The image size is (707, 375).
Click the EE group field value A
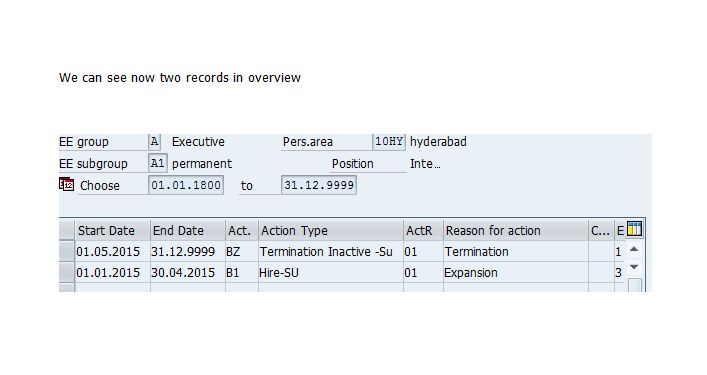click(154, 142)
